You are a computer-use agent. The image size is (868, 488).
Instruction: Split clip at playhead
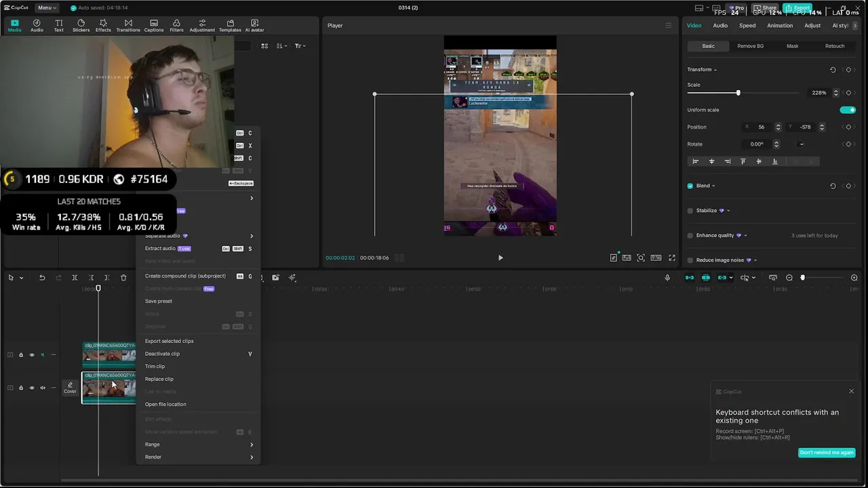pos(75,277)
